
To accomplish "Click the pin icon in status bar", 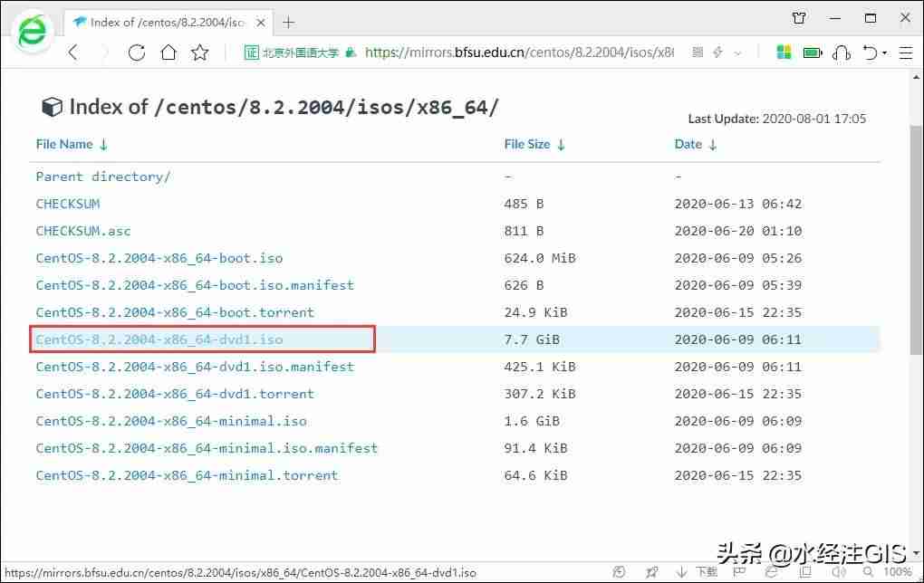I will [x=651, y=572].
